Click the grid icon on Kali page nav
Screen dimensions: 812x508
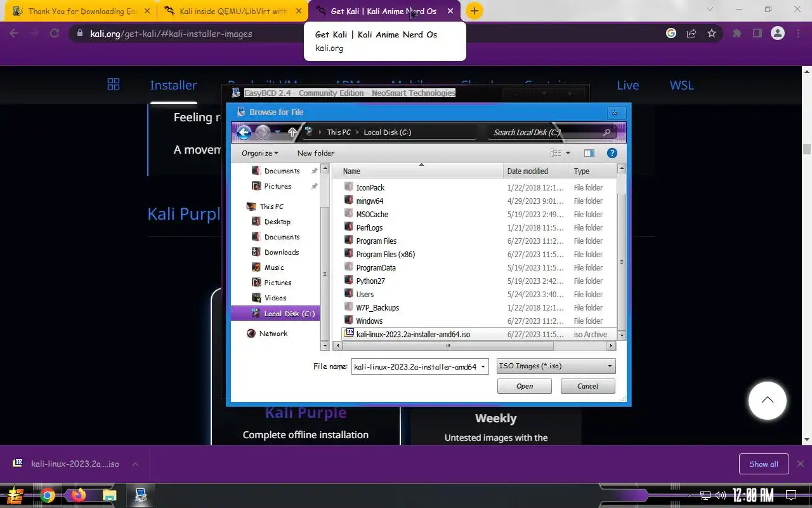point(114,84)
